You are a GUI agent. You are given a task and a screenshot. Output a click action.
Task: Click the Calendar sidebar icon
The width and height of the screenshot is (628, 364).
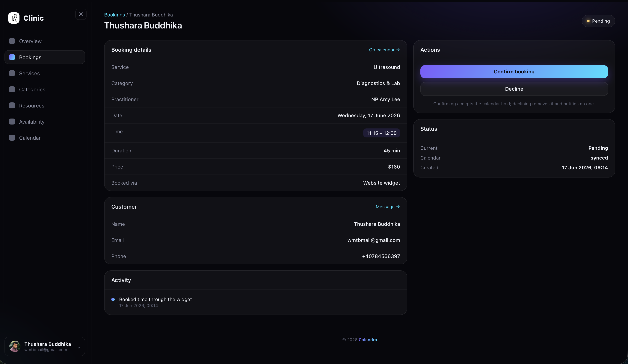[12, 138]
